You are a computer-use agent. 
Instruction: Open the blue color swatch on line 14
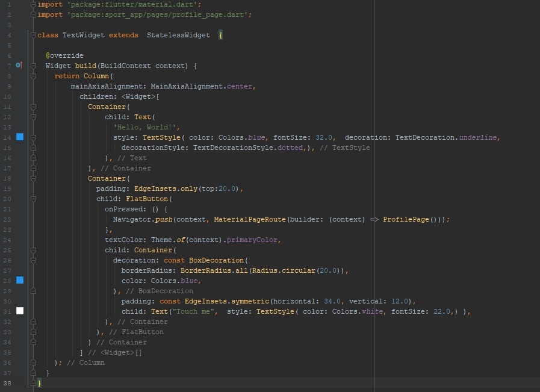tap(20, 137)
